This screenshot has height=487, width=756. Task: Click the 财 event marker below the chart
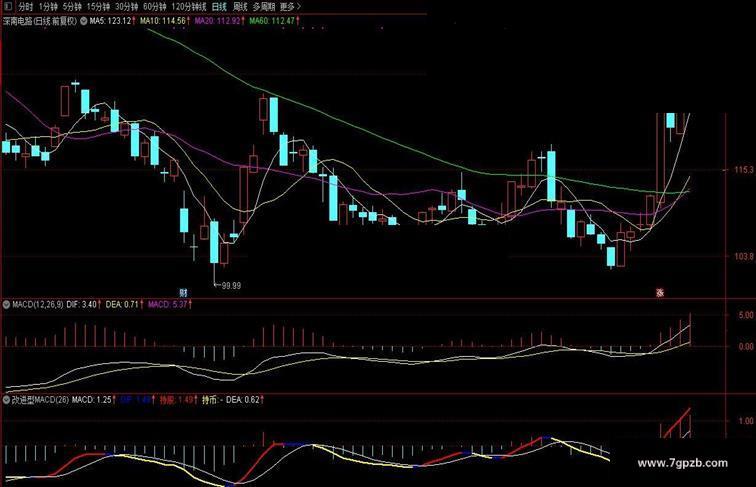point(183,293)
